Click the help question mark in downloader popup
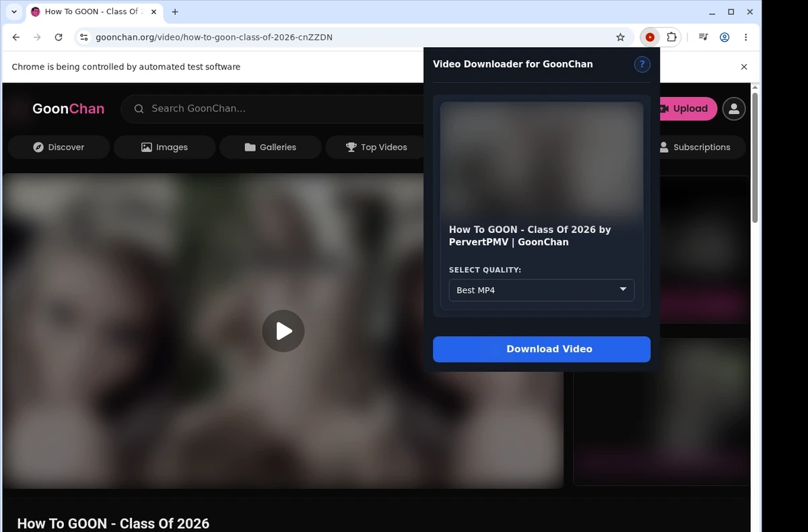 tap(642, 64)
